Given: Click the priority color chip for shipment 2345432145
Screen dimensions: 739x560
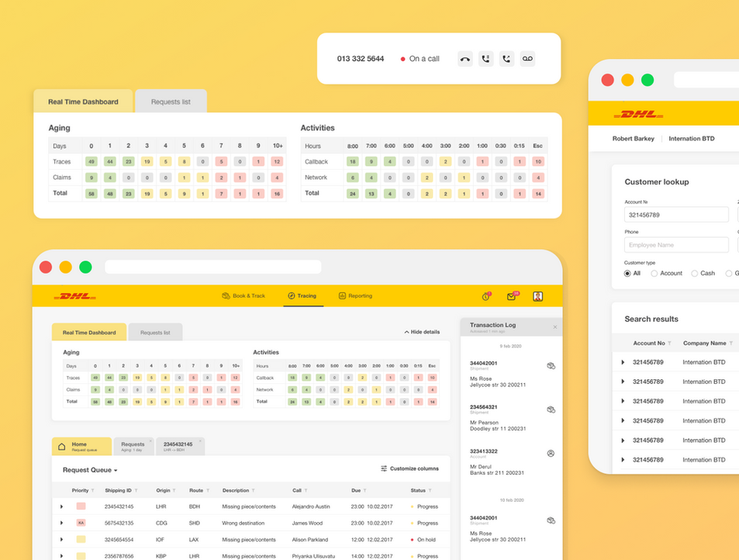Looking at the screenshot, I should pyautogui.click(x=80, y=506).
